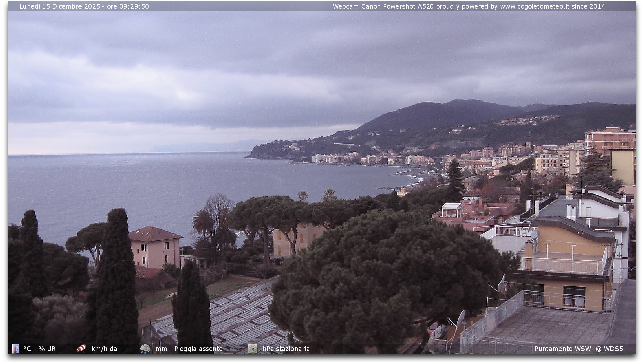Click the thermometer temperature icon
The width and height of the screenshot is (644, 362).
pos(15,349)
